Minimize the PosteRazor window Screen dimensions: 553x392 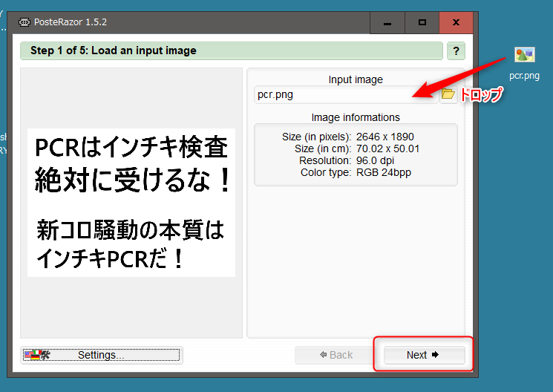(x=388, y=22)
